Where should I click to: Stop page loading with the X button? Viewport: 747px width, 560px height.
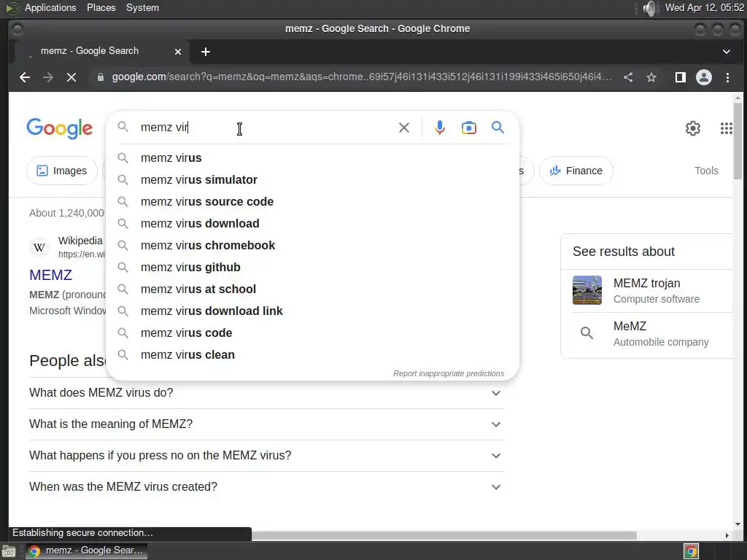point(71,77)
